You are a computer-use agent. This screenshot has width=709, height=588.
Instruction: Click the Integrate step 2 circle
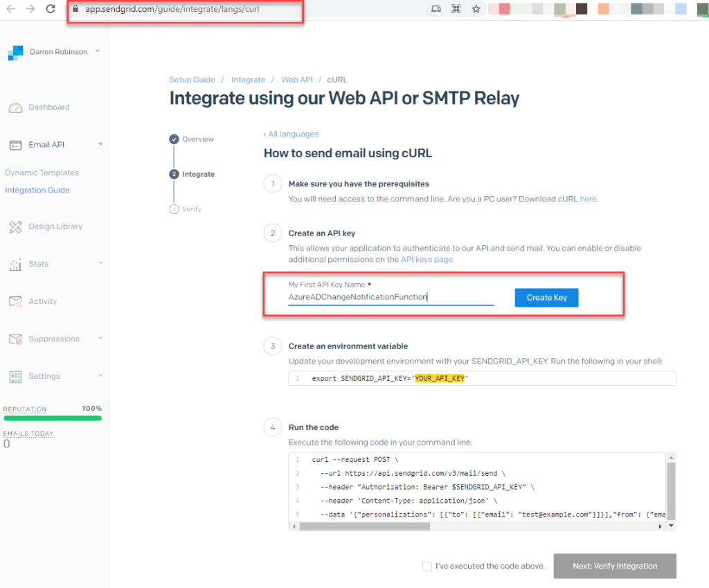174,174
